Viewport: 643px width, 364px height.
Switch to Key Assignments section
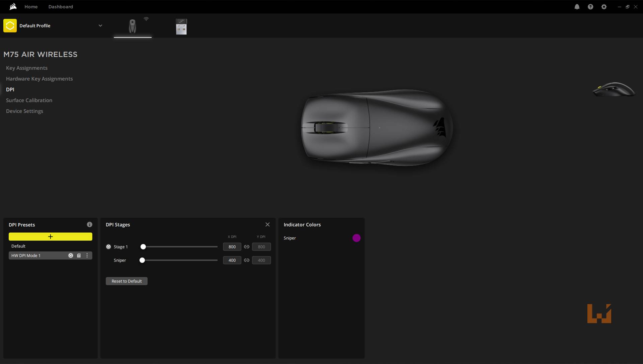coord(26,68)
